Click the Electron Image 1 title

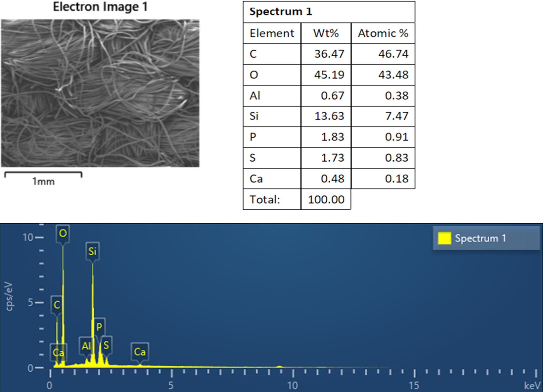[100, 7]
